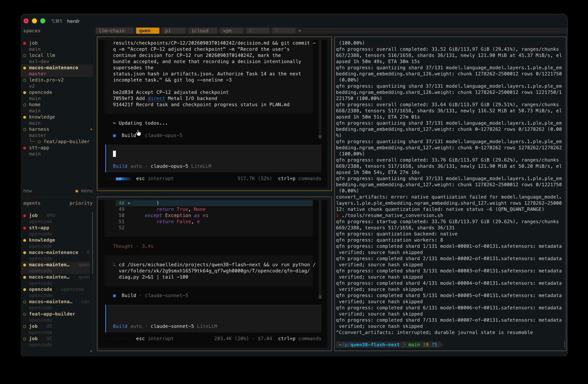Select the qwen tab
The height and width of the screenshot is (384, 588).
tap(147, 31)
